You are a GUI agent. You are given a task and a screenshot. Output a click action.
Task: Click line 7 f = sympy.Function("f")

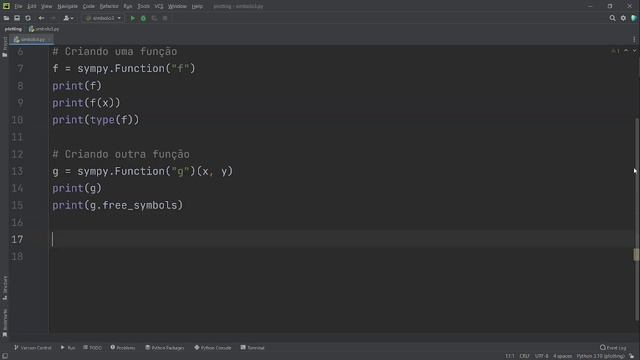124,69
